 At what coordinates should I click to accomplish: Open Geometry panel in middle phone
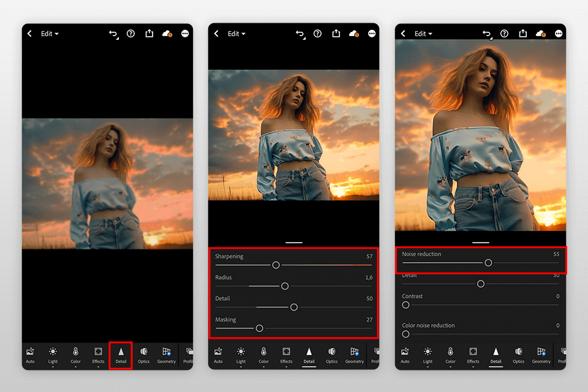click(355, 355)
